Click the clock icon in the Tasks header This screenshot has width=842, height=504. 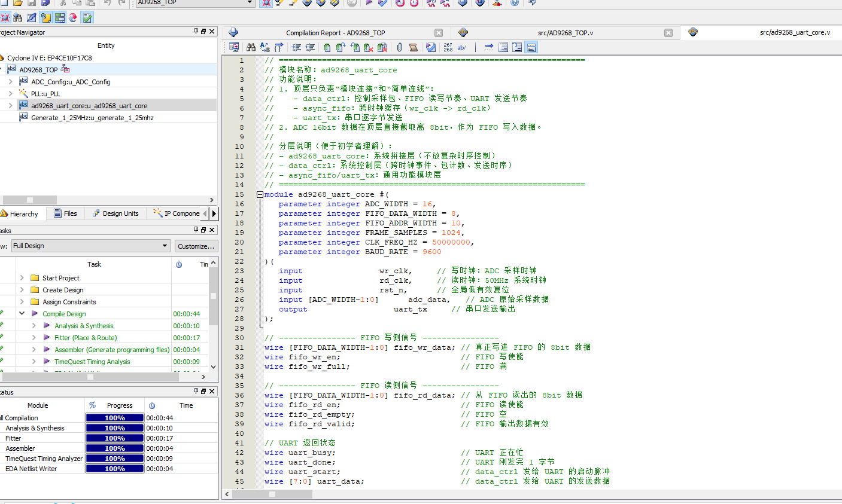tap(179, 264)
